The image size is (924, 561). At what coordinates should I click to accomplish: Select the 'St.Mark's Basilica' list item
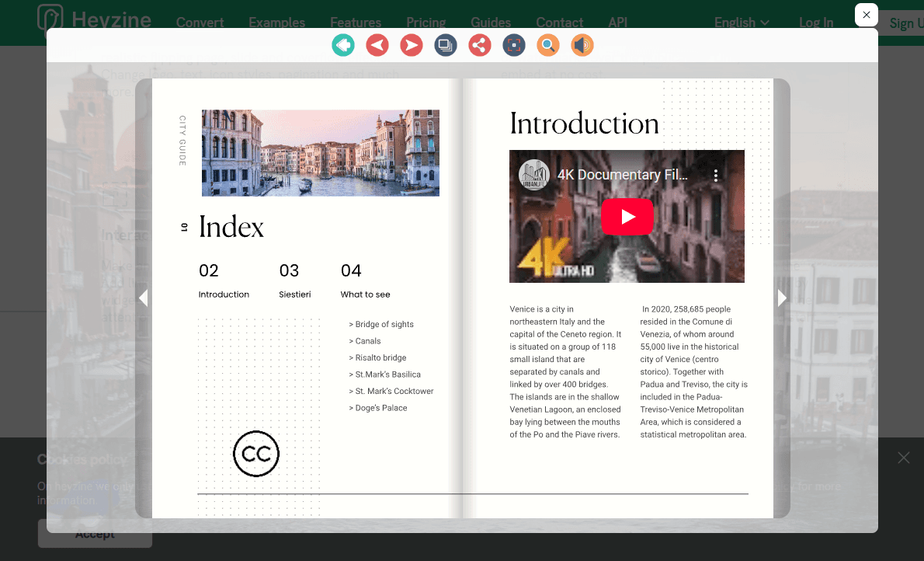pyautogui.click(x=385, y=375)
